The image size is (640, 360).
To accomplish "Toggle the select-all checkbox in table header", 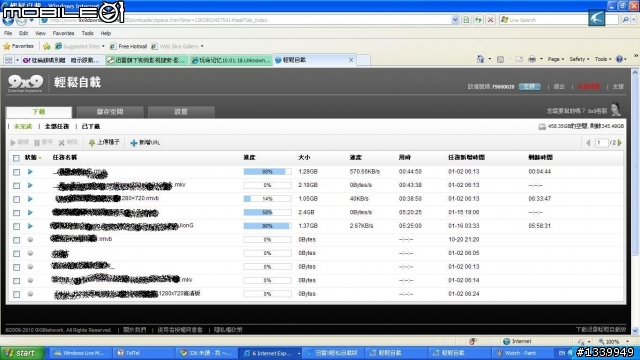I will click(16, 158).
